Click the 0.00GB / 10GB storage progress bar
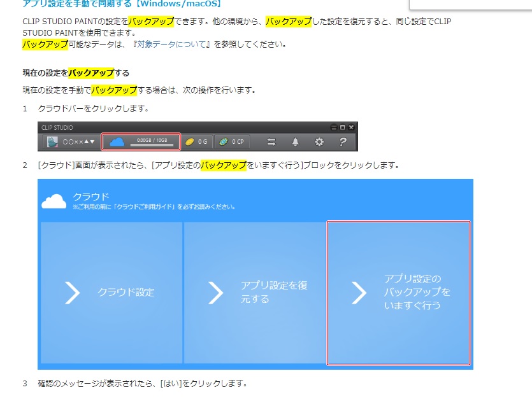532x399 pixels. [x=152, y=144]
